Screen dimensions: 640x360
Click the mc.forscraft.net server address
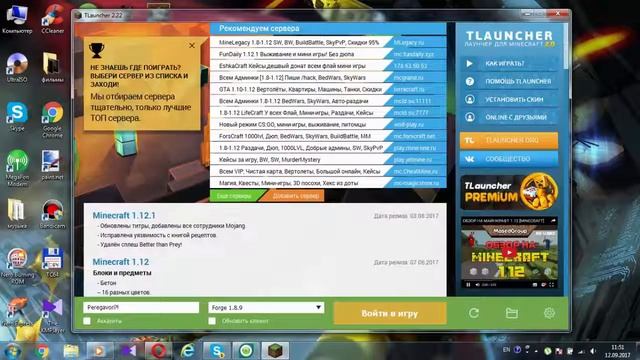414,136
